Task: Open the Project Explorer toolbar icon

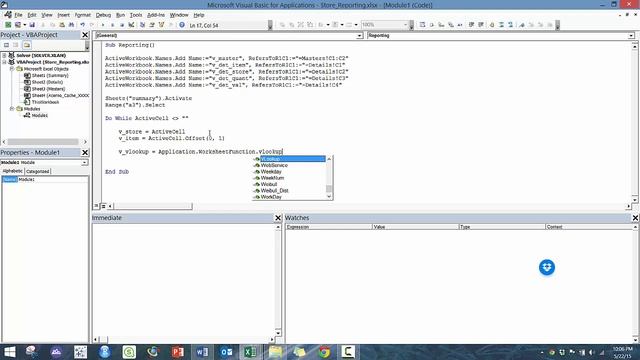Action: (142, 25)
